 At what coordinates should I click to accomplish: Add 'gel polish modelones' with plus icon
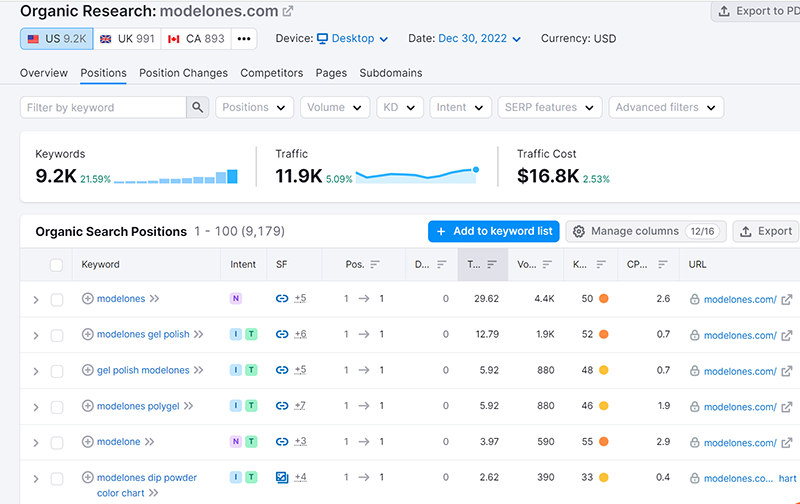pyautogui.click(x=88, y=370)
